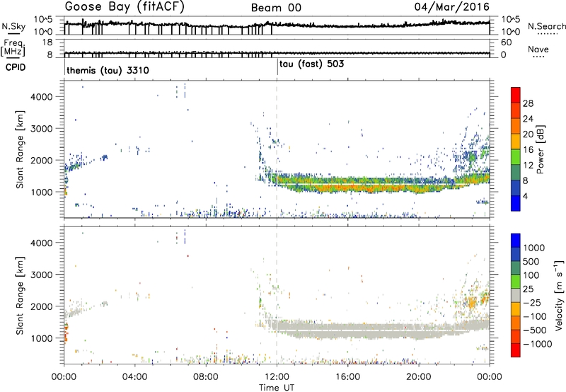The height and width of the screenshot is (392, 566).
Task: Click the 'N.Sky' axis label
Action: point(13,26)
